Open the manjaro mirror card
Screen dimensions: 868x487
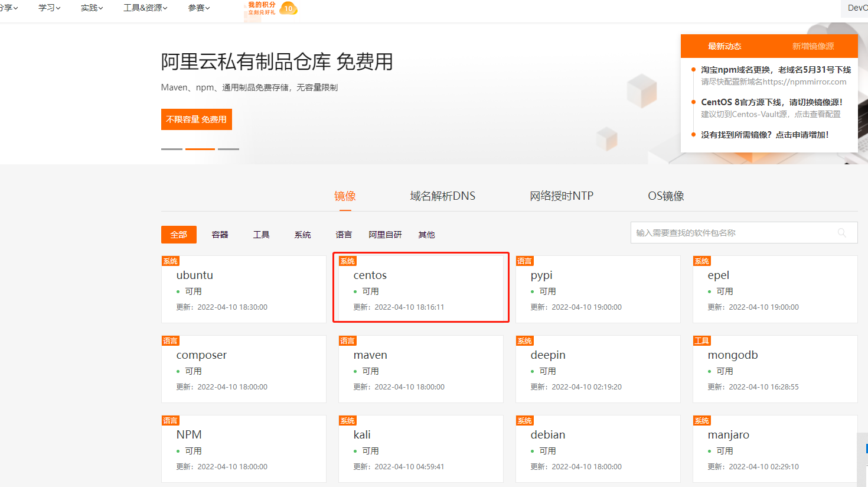[775, 449]
